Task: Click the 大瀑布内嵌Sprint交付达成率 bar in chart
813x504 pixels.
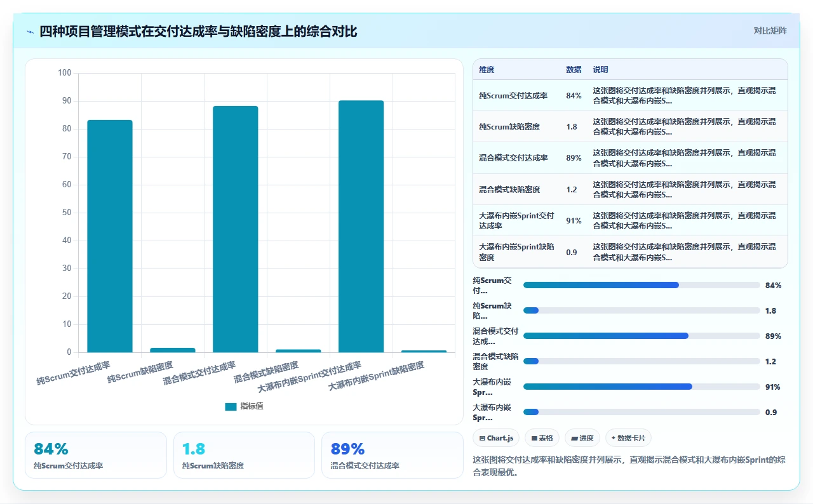Action: (x=361, y=227)
